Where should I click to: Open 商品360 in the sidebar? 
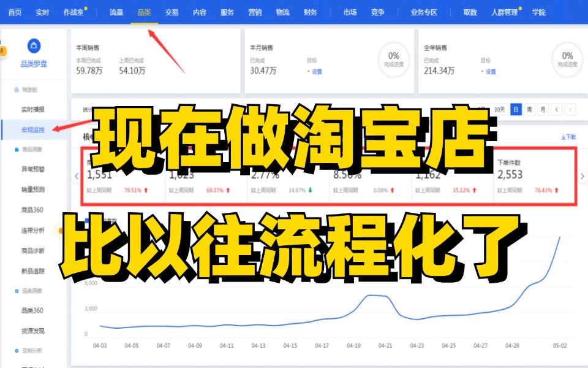[32, 210]
